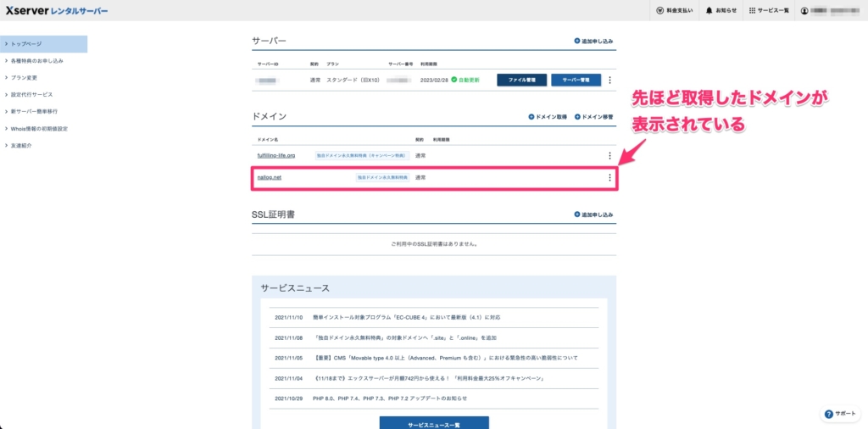Open the 料金支払い payment icon in header
The image size is (868, 429).
click(x=660, y=10)
